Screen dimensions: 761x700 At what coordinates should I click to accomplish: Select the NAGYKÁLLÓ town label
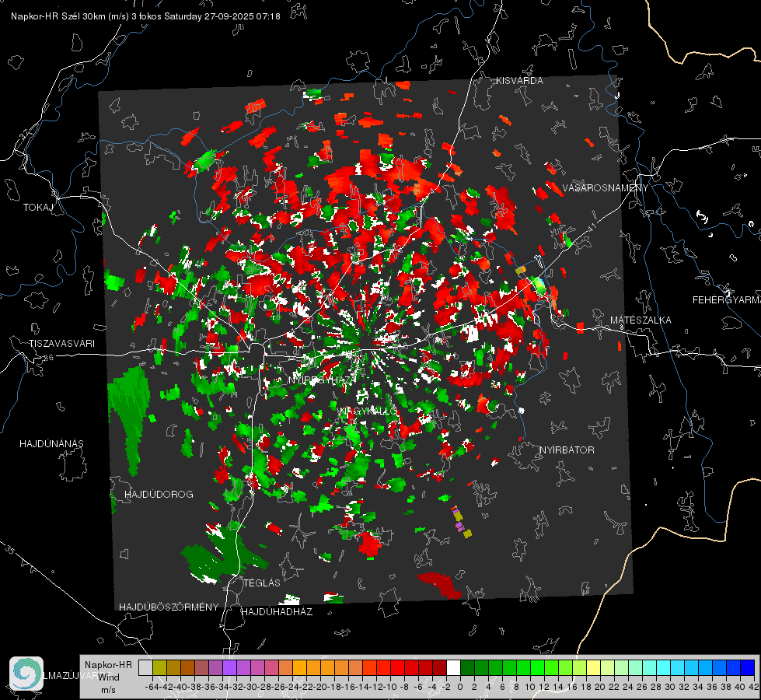(x=368, y=411)
